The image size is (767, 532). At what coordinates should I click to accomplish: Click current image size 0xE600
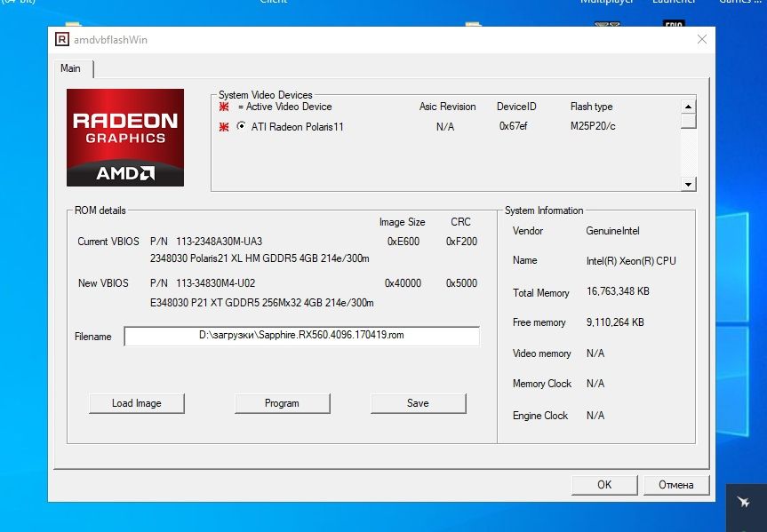[403, 242]
